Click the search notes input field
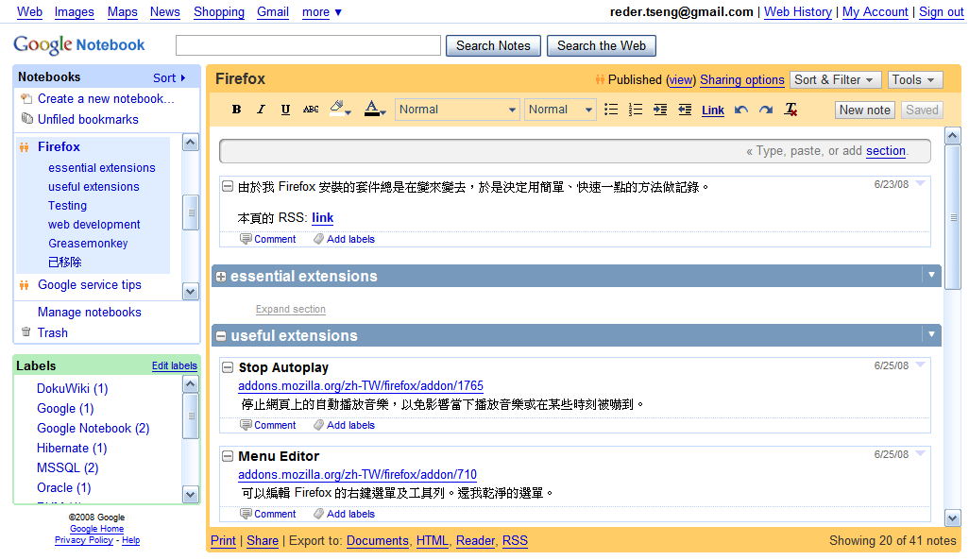The height and width of the screenshot is (560, 969). pyautogui.click(x=309, y=45)
